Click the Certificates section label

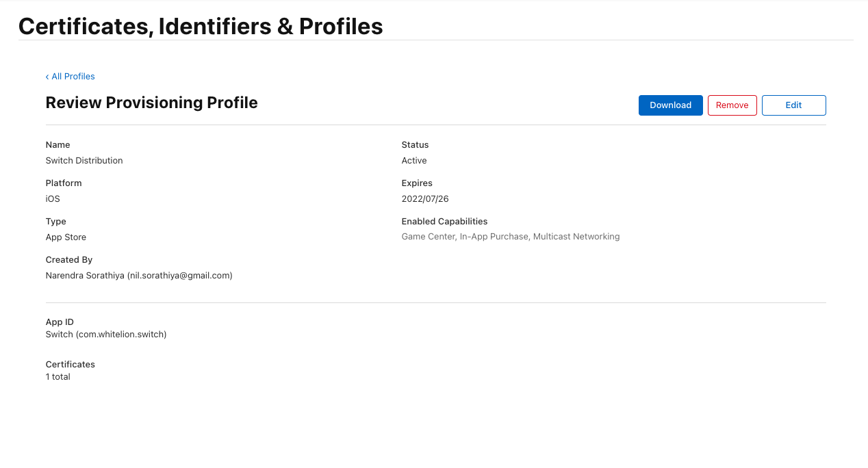[70, 365]
